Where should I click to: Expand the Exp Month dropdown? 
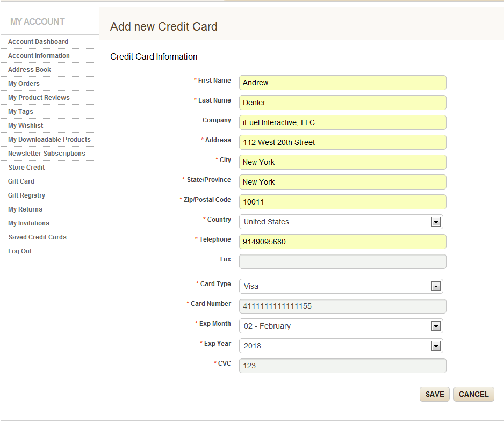click(x=341, y=326)
